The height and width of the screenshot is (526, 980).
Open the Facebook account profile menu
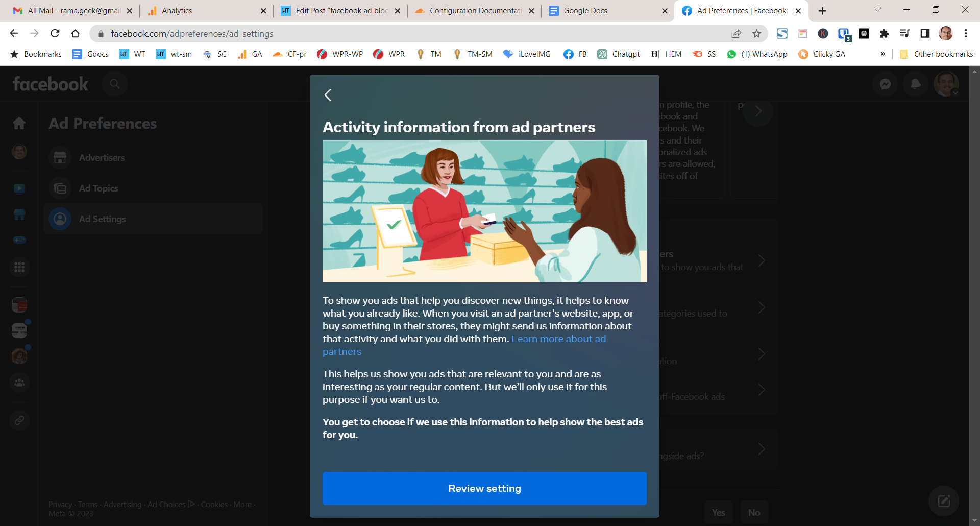pos(946,84)
